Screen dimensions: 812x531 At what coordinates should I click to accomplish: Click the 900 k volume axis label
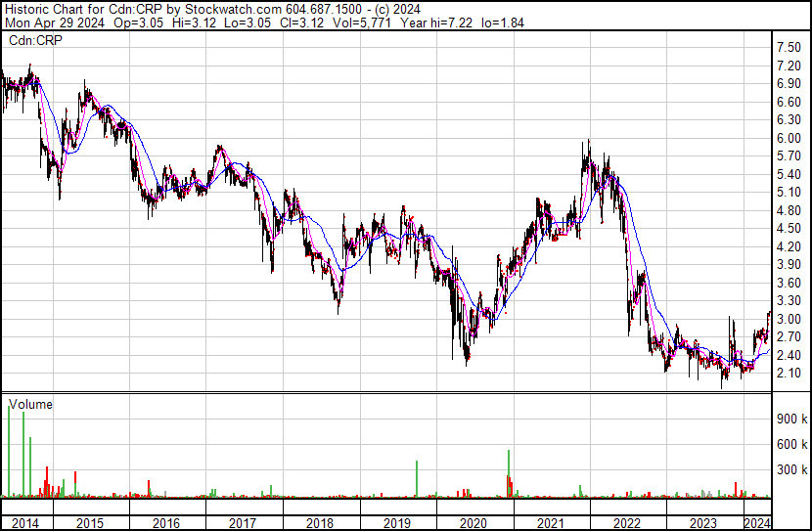pos(790,419)
